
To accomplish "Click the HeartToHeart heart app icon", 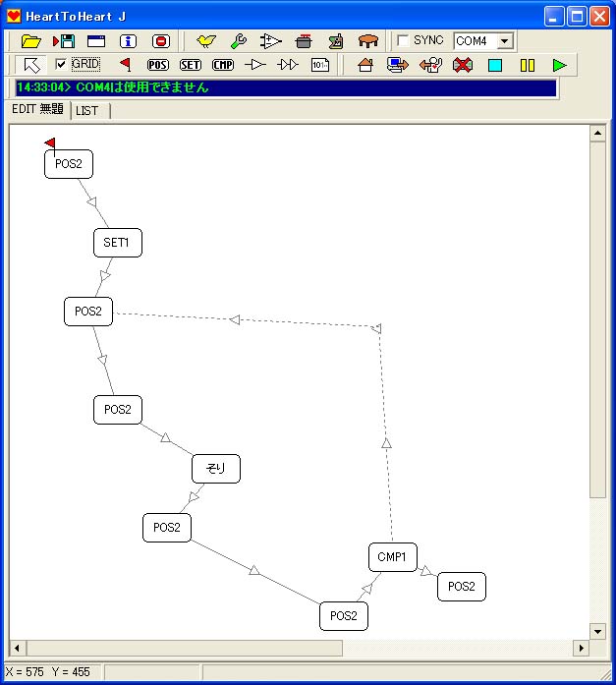I will [14, 16].
